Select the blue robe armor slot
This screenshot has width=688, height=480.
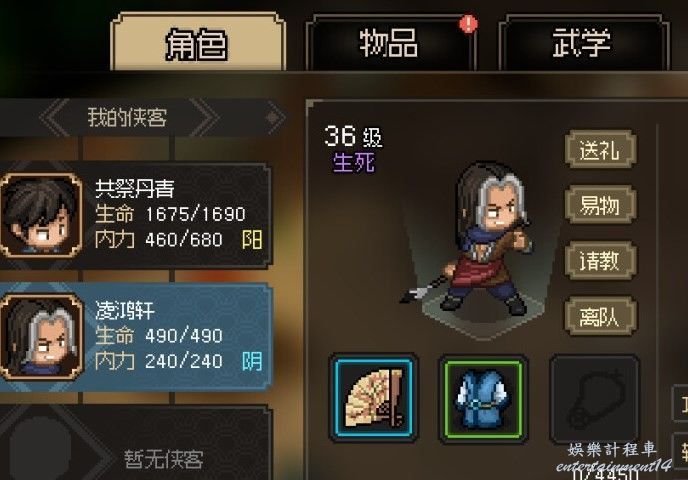pyautogui.click(x=484, y=399)
